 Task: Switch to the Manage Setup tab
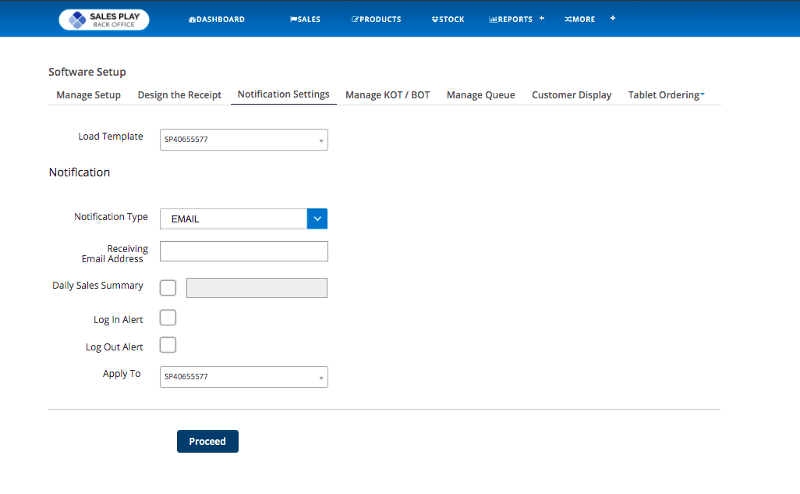pos(88,95)
